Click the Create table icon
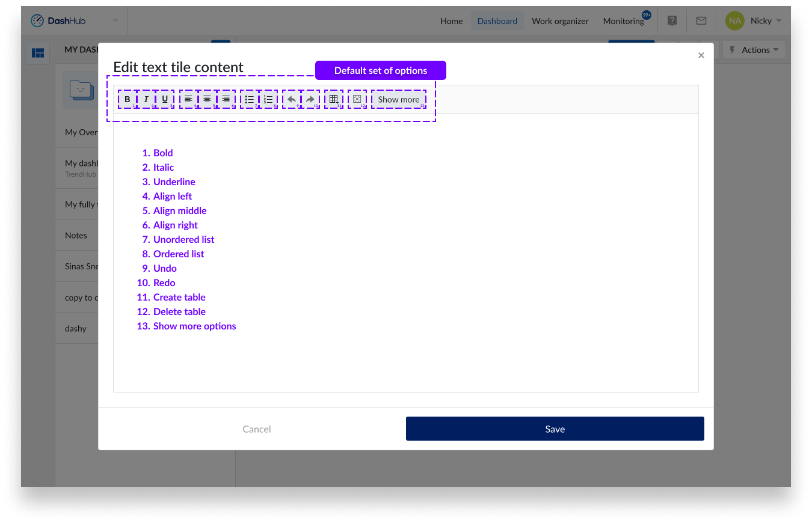Screen dimensions: 812x523 click(334, 99)
